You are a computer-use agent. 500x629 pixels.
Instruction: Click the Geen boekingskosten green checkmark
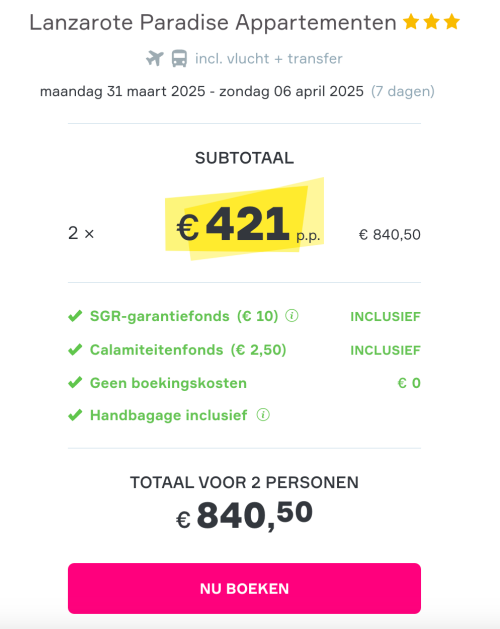[75, 383]
